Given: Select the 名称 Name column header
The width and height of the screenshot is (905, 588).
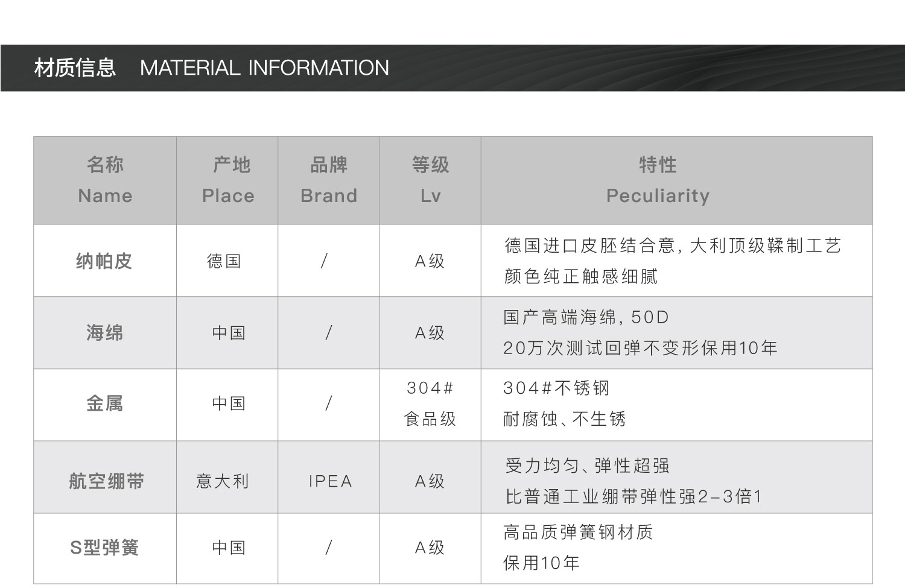Looking at the screenshot, I should click(x=105, y=180).
